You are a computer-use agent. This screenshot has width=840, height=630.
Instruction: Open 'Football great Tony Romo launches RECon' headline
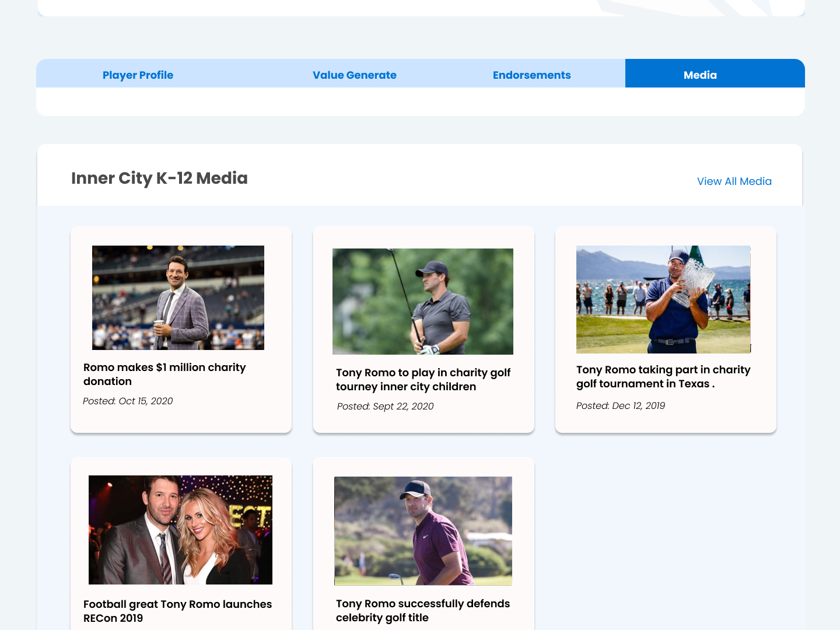point(177,611)
